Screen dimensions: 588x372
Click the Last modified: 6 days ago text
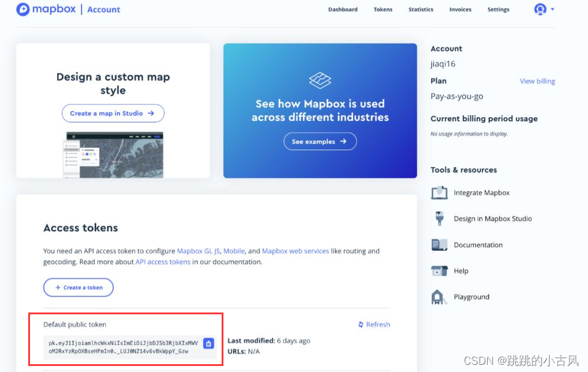(269, 341)
